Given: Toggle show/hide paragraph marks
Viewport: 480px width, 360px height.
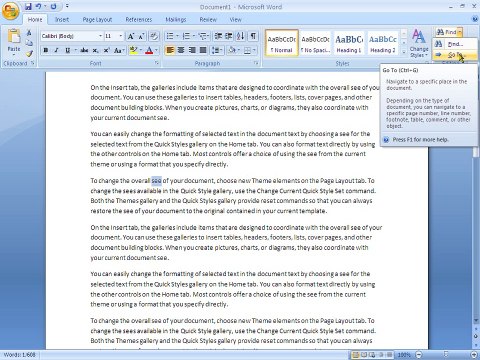Looking at the screenshot, I should pos(253,36).
